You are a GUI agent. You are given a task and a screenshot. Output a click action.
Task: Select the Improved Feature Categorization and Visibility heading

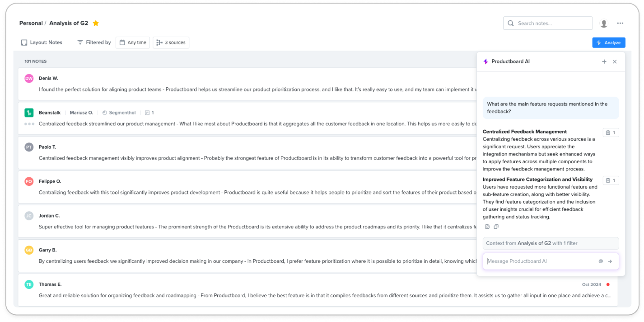click(x=537, y=180)
